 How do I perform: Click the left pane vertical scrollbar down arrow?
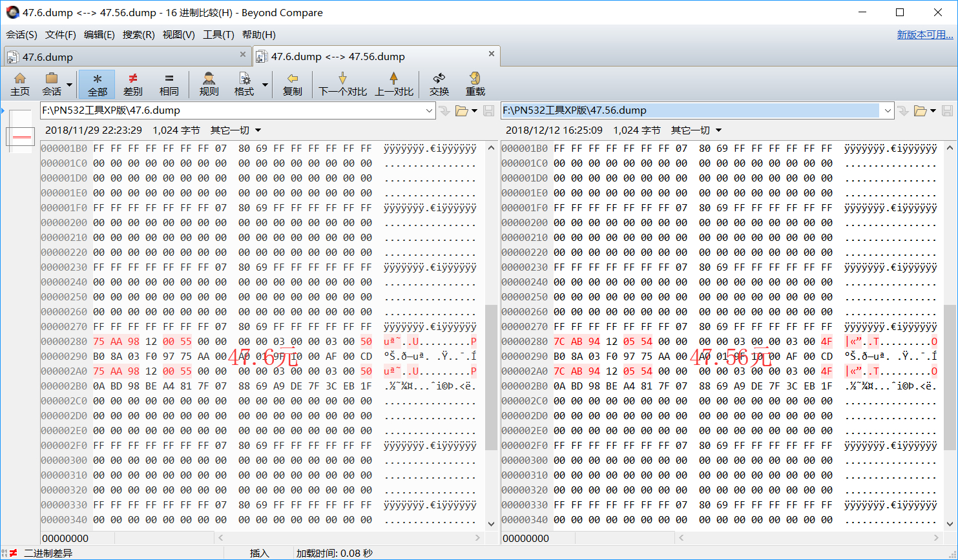tap(491, 523)
